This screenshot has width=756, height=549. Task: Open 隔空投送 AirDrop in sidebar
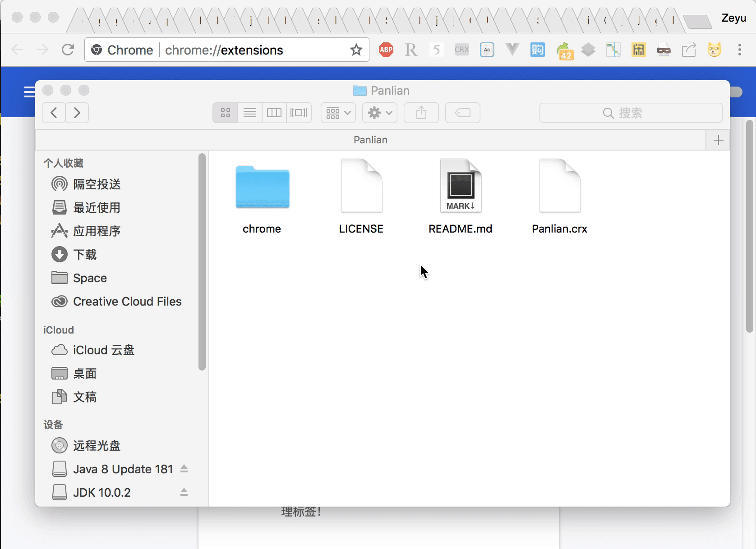click(97, 184)
